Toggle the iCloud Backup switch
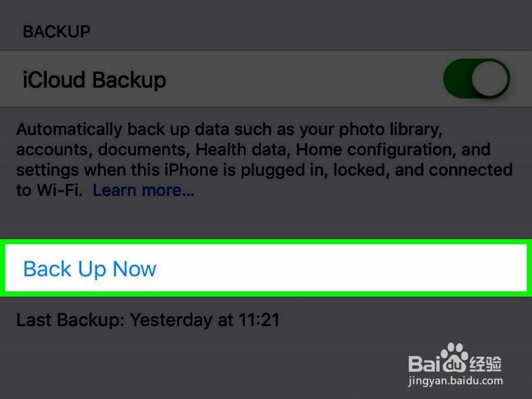Image resolution: width=532 pixels, height=399 pixels. pyautogui.click(x=476, y=79)
